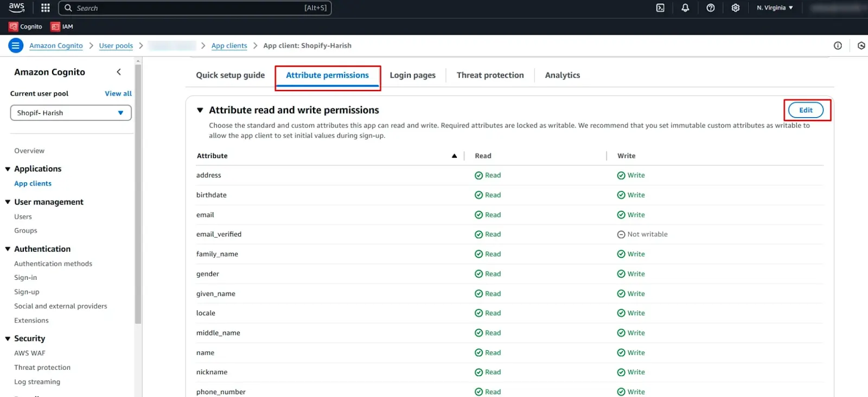Collapse the Security nav group
Screen dimensions: 868x397
[x=8, y=338]
